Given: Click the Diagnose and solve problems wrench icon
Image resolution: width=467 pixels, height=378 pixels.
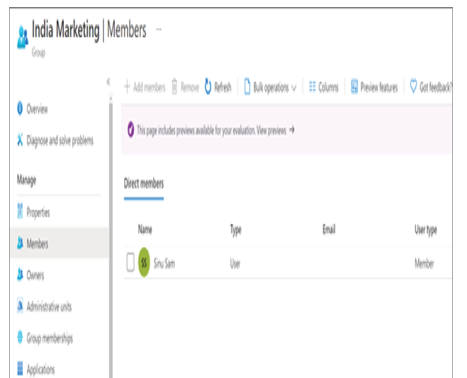Looking at the screenshot, I should click(20, 140).
